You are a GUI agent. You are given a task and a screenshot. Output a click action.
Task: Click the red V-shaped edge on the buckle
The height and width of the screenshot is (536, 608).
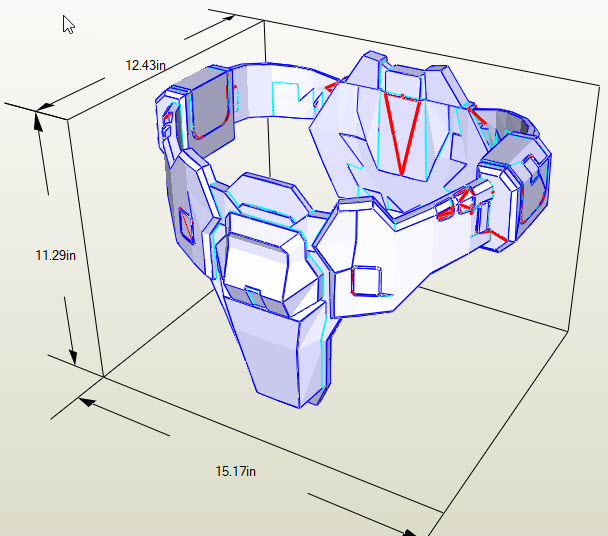pos(402,135)
